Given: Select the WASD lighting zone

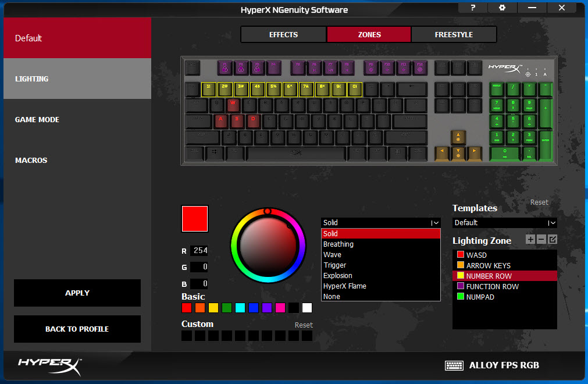Looking at the screenshot, I should point(505,255).
